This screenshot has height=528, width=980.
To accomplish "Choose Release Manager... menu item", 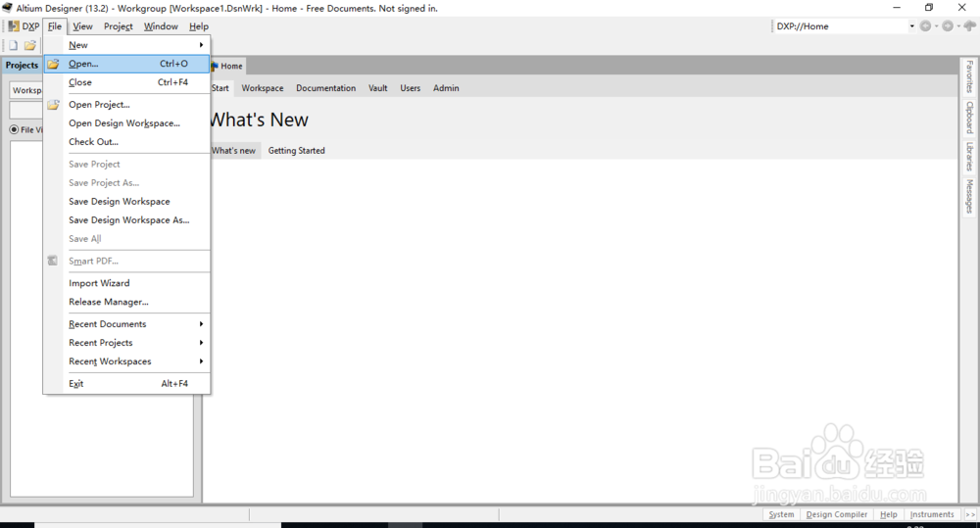I will point(126,302).
